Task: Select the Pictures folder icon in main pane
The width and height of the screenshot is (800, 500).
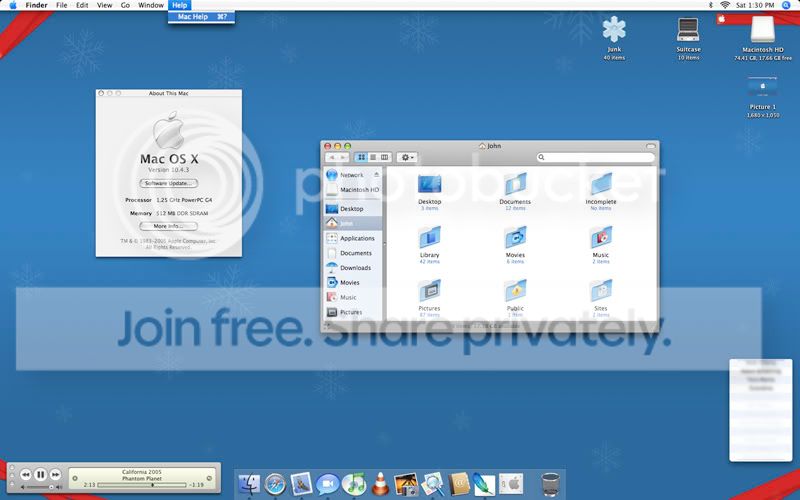Action: click(430, 291)
